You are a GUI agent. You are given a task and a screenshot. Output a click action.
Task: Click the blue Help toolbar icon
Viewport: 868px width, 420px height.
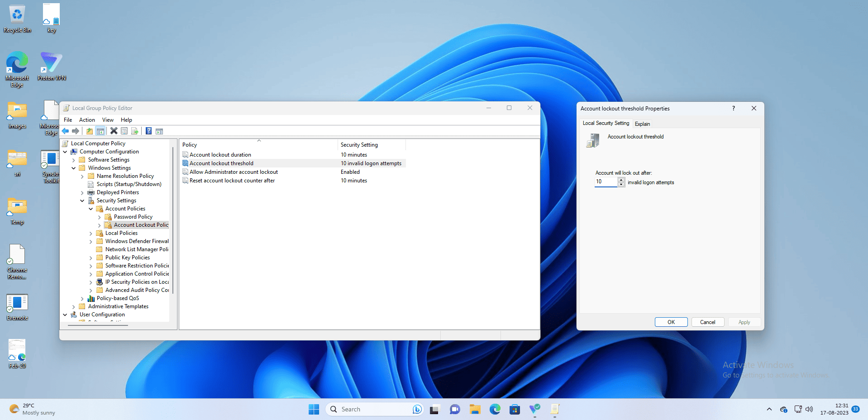point(148,131)
